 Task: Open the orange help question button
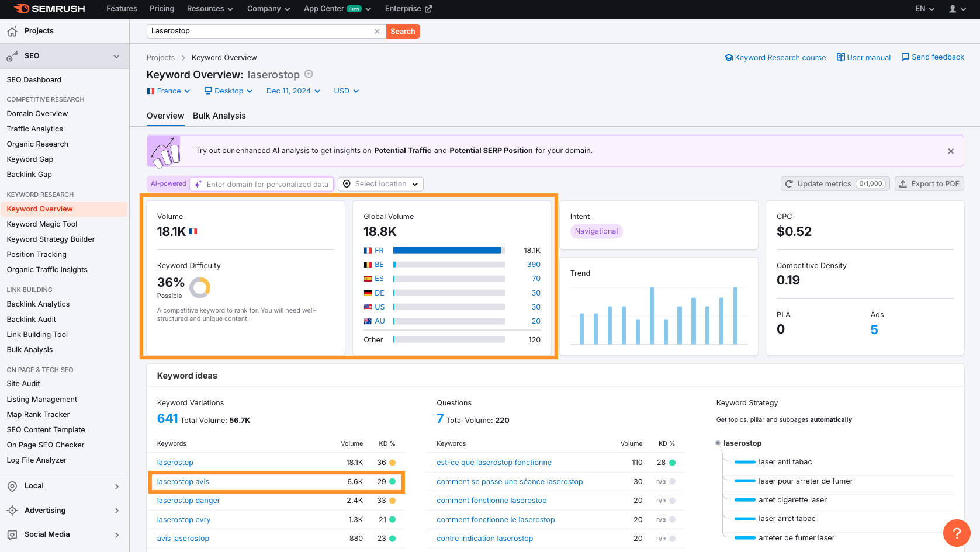[957, 533]
